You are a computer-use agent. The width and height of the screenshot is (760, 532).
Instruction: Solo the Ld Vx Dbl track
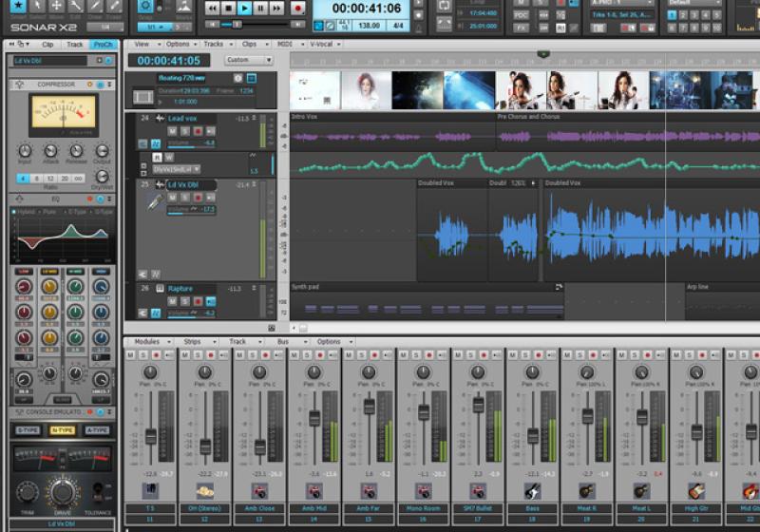coord(185,197)
